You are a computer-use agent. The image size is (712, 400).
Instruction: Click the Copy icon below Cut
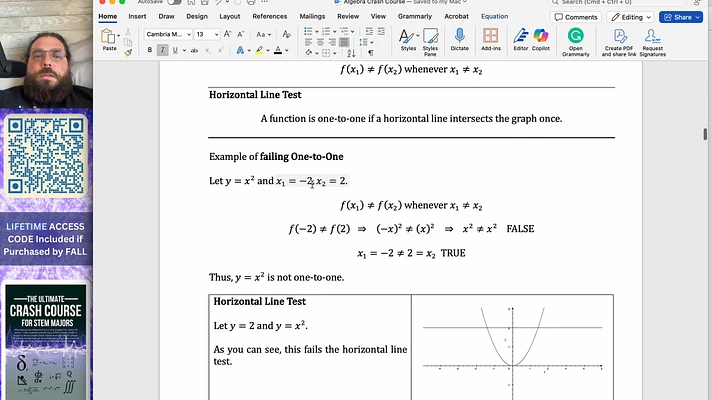tap(128, 42)
